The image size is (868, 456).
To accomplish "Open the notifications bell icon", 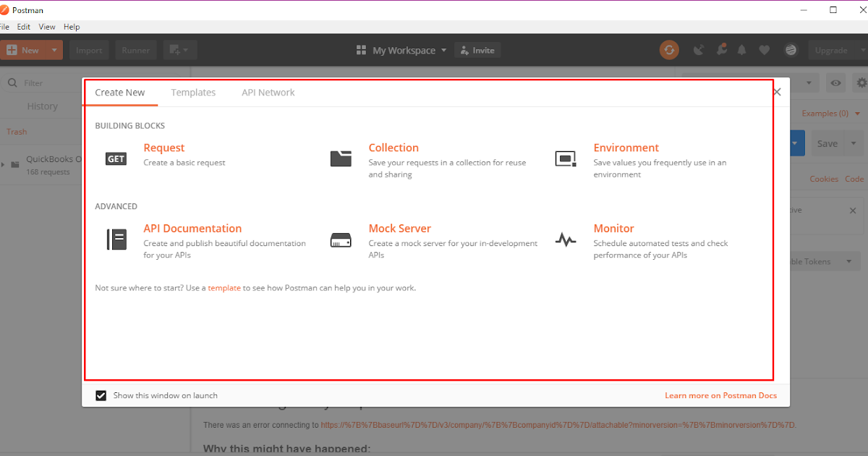I will pyautogui.click(x=741, y=50).
